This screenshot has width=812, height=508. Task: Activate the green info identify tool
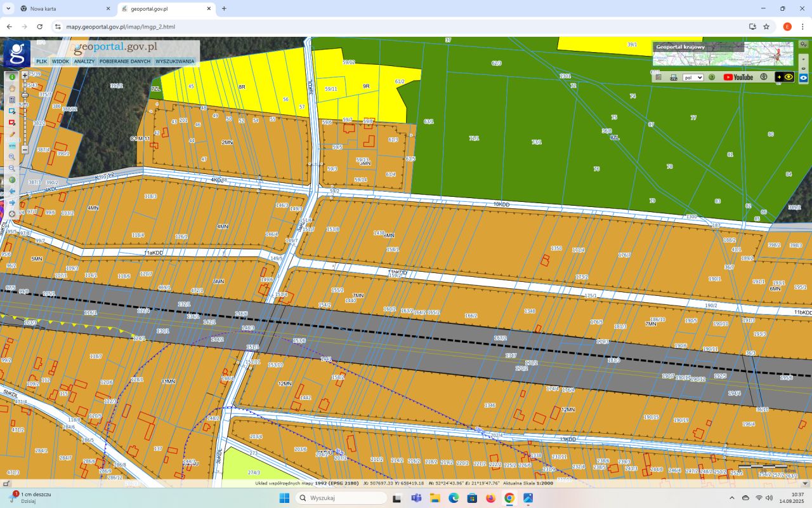[12, 77]
